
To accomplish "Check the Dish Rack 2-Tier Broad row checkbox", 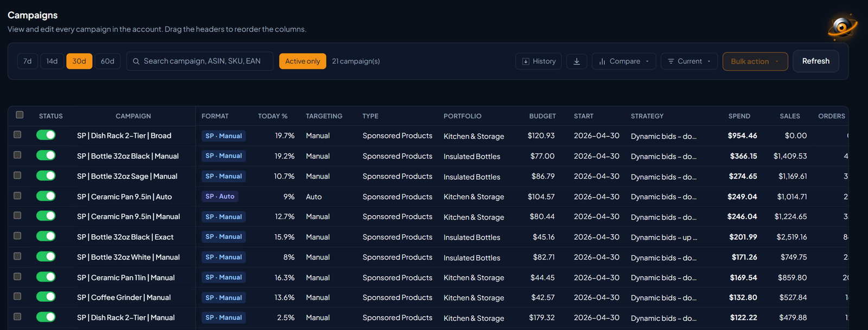I will 17,134.
